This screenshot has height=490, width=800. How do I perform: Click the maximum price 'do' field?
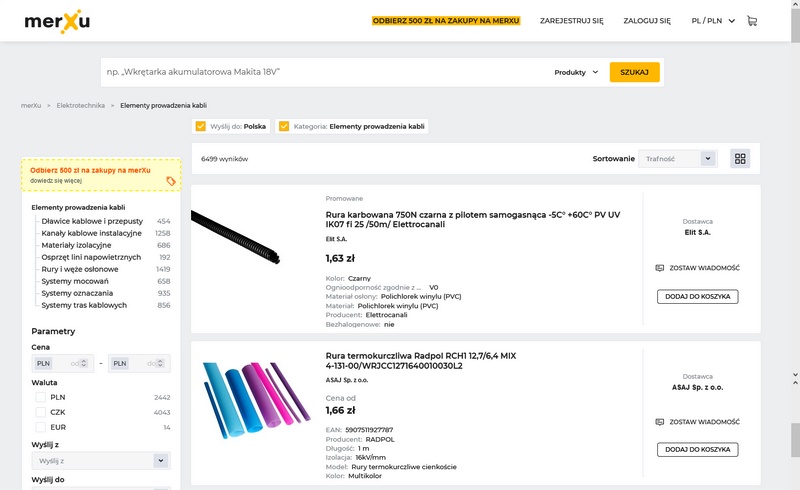(x=139, y=363)
